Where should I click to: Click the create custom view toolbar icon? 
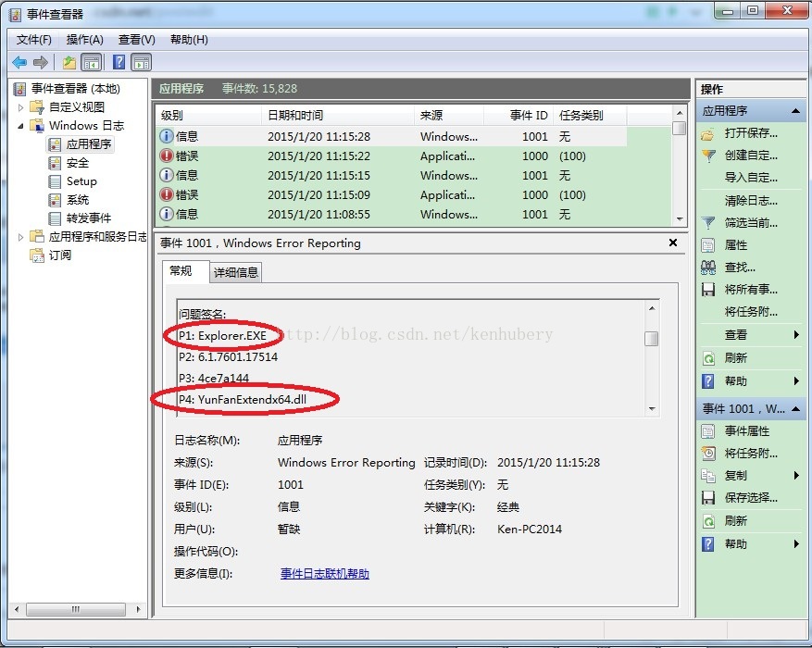click(x=91, y=62)
